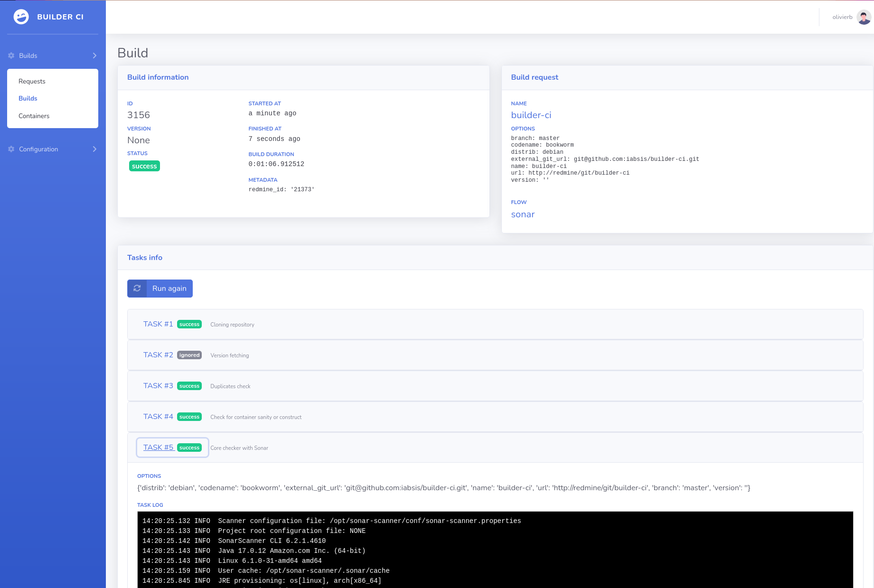874x588 pixels.
Task: Click the Builder CI smiley logo icon
Action: point(21,17)
